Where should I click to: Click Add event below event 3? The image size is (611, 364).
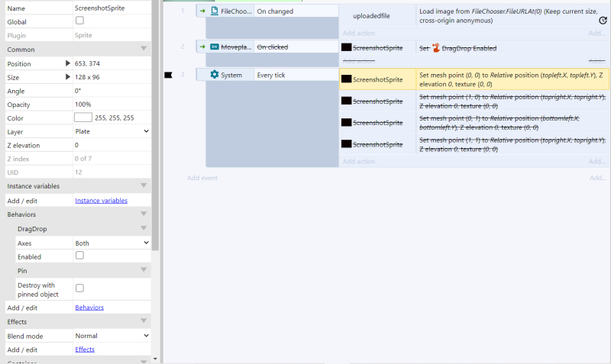(202, 178)
